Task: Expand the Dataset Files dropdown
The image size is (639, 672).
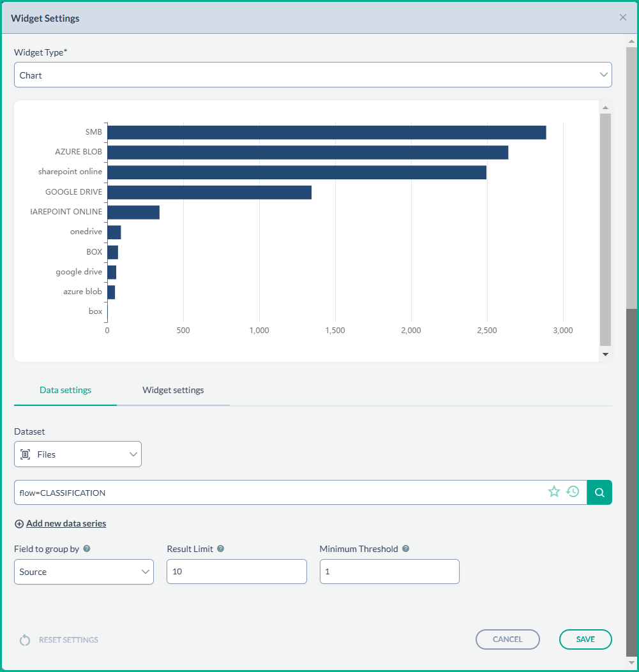Action: point(78,454)
